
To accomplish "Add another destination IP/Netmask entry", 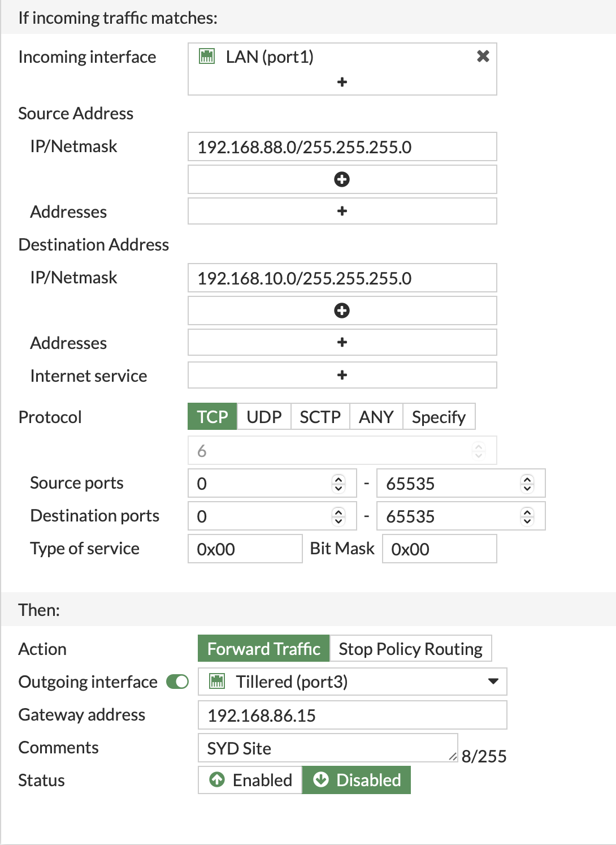I will click(341, 310).
